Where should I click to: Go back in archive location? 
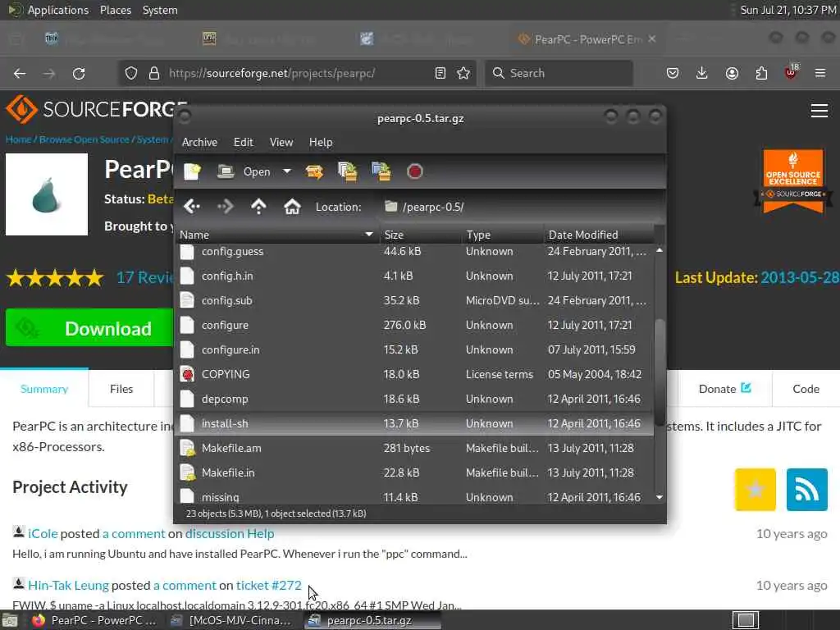click(x=192, y=206)
